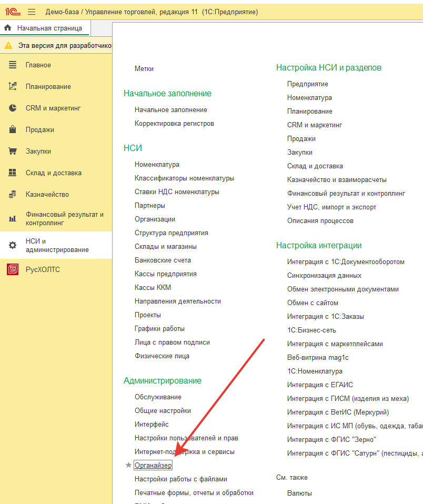The width and height of the screenshot is (423, 504).
Task: Click the yellow warning triangle icon
Action: (x=8, y=46)
